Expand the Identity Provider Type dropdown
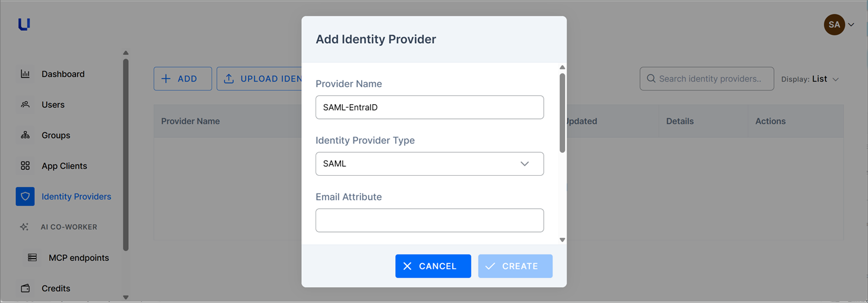Image resolution: width=868 pixels, height=303 pixels. [x=430, y=164]
